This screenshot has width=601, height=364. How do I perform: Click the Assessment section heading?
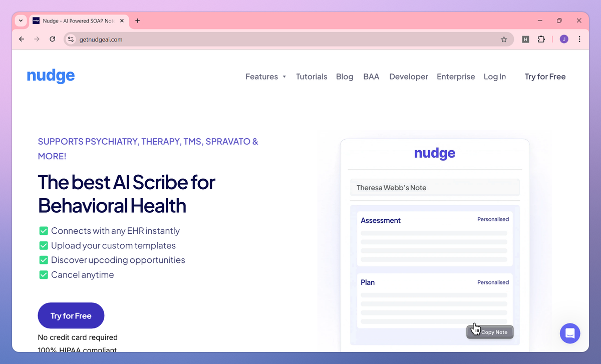[381, 220]
